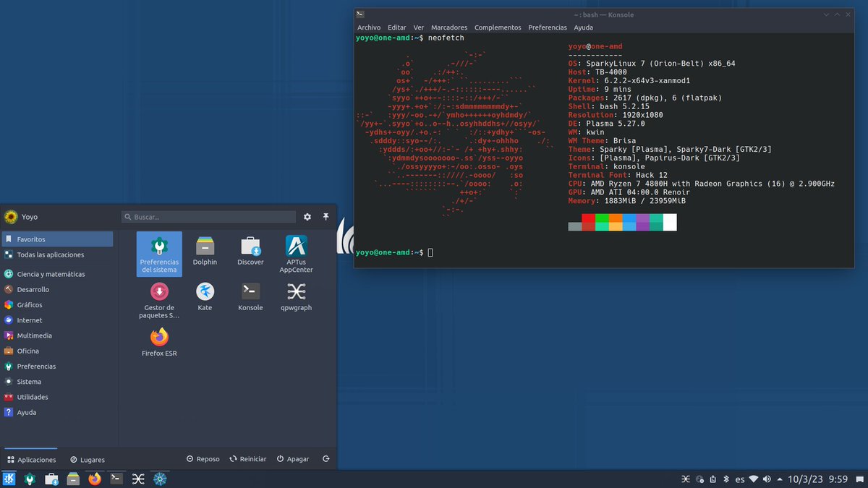The width and height of the screenshot is (868, 488).
Task: Select Utilidades category in launcher
Action: click(x=57, y=397)
